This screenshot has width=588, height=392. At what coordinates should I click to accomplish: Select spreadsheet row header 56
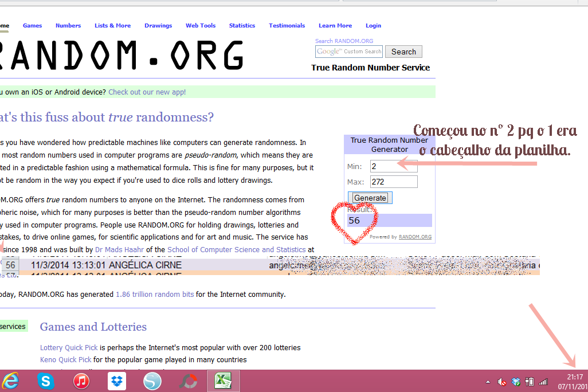(x=10, y=265)
